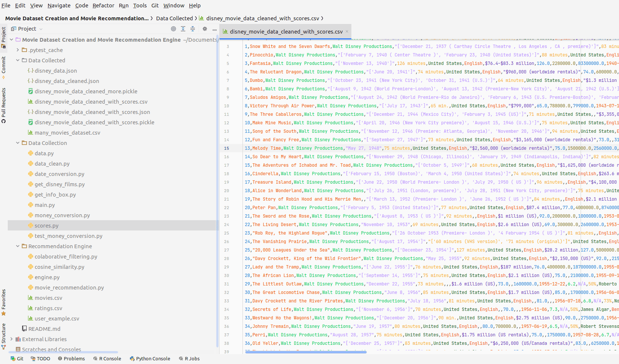Open the Project panel settings gear

(204, 29)
